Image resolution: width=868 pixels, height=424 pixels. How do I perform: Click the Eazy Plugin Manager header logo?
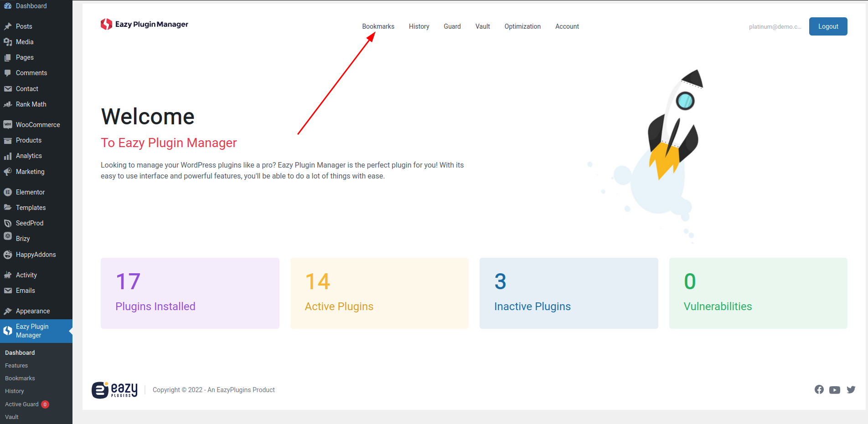[144, 24]
